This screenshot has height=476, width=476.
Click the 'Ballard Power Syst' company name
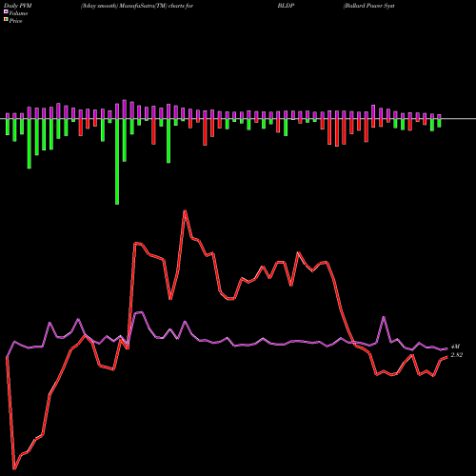point(369,6)
